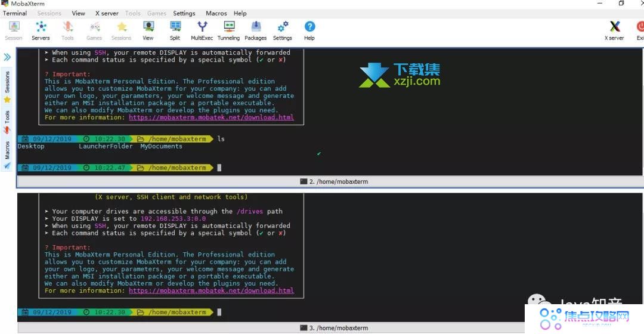Screen dimensions: 644x334
Task: Open the Games menu in menu bar
Action: click(156, 13)
